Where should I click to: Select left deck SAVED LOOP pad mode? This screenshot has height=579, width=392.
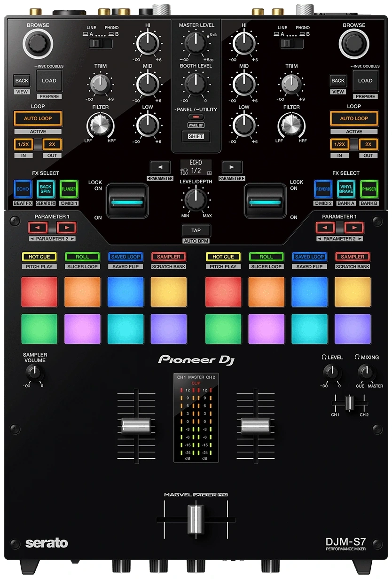click(125, 257)
